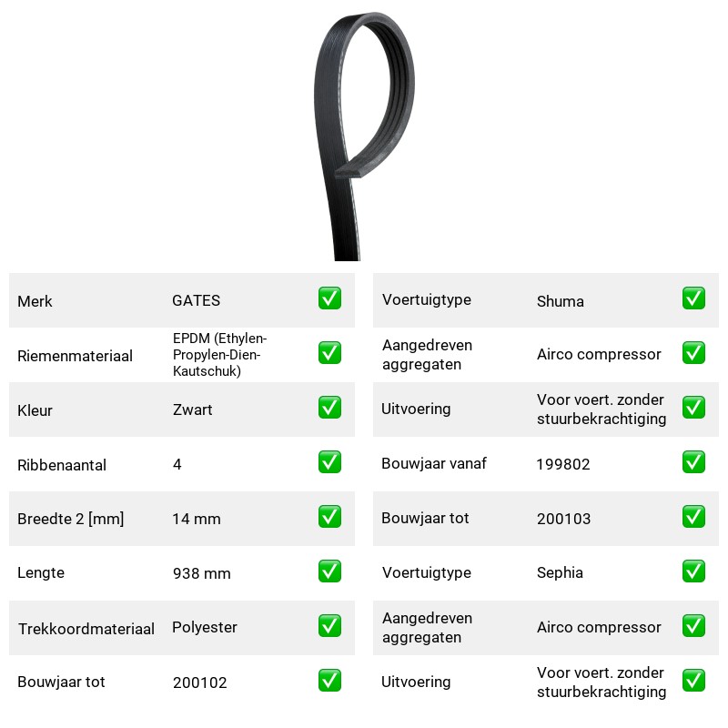Click the checkmark next to 14 mm width

click(x=329, y=517)
